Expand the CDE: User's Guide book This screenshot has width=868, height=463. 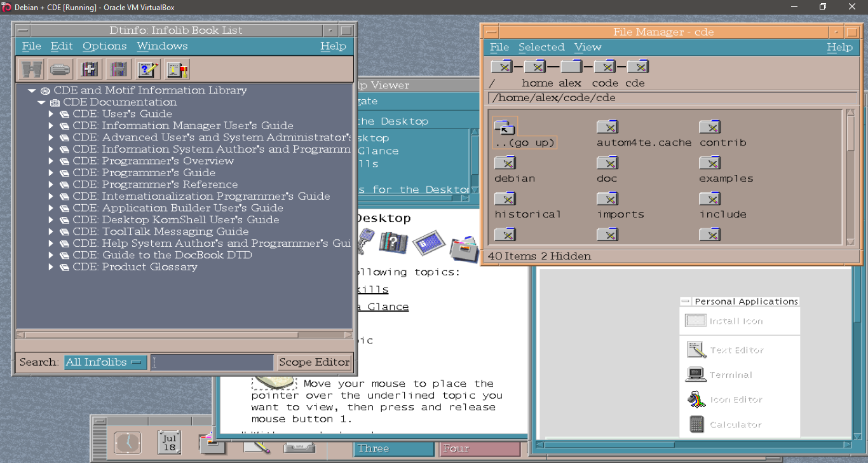(x=52, y=114)
